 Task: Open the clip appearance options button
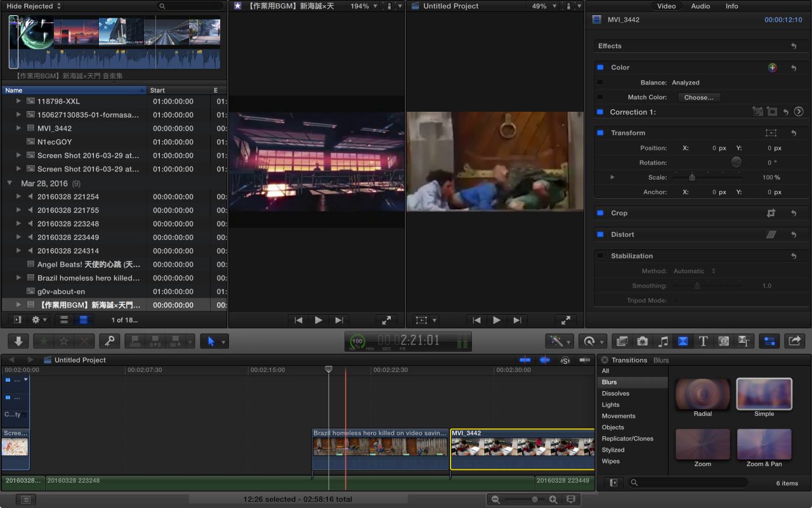[x=571, y=500]
